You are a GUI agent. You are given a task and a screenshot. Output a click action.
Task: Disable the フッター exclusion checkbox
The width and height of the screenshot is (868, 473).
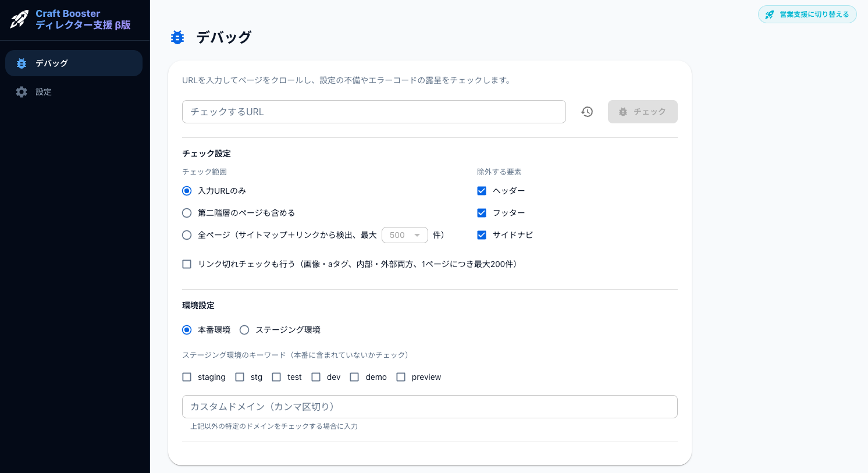point(482,213)
